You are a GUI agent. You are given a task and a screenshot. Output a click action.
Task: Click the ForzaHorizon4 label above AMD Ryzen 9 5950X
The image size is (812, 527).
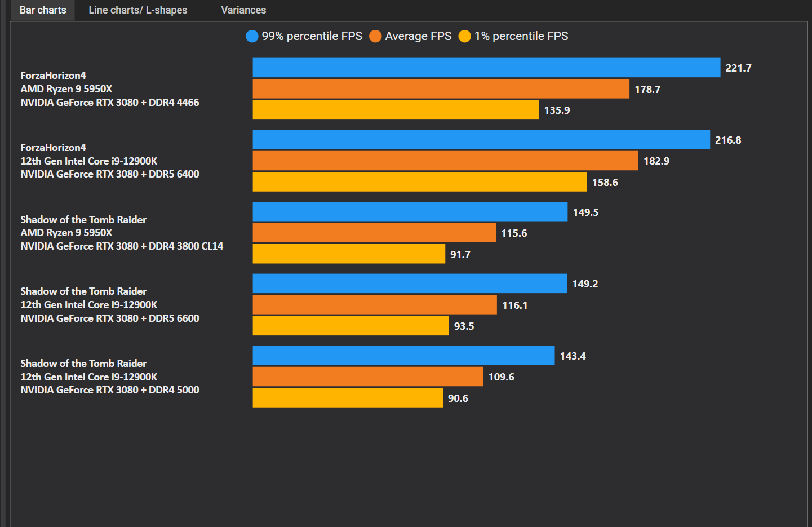pos(54,76)
